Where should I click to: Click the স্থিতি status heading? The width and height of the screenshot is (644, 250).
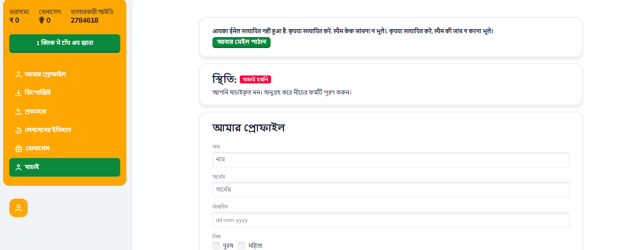tap(224, 79)
